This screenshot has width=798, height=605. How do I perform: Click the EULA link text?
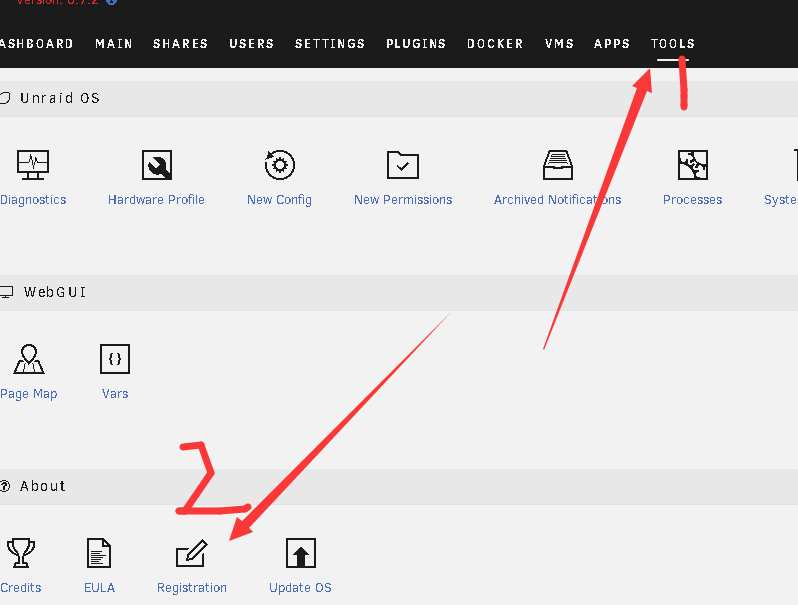click(99, 588)
